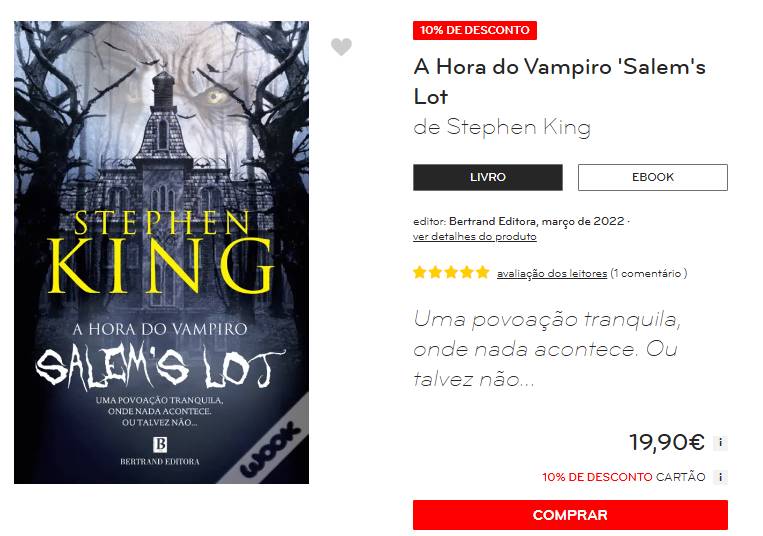
Task: Click the third yellow rating star
Action: click(451, 272)
